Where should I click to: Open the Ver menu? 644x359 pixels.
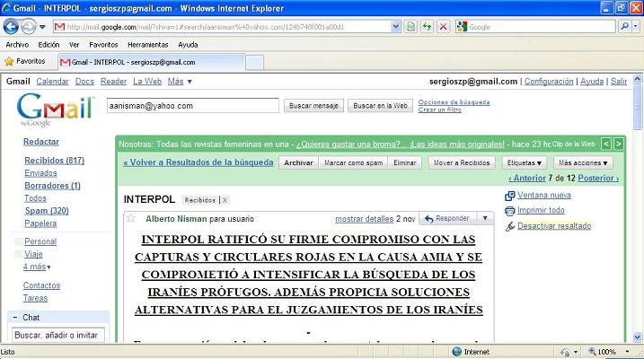(x=74, y=45)
